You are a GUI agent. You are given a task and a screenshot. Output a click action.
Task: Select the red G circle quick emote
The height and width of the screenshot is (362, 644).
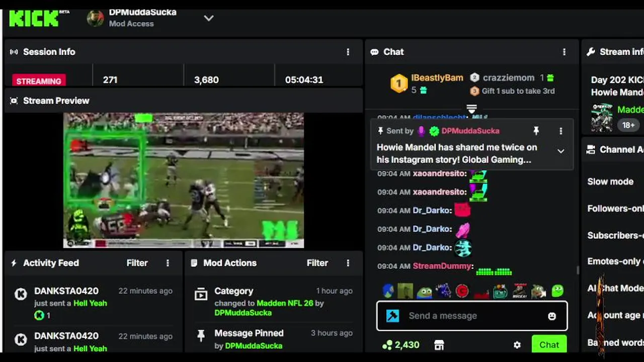[x=462, y=291]
